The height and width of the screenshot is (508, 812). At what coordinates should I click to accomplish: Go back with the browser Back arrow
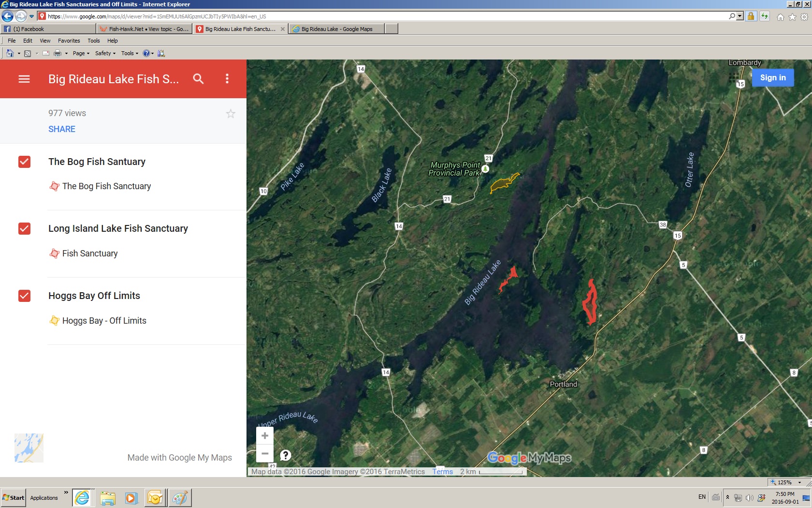coord(8,16)
